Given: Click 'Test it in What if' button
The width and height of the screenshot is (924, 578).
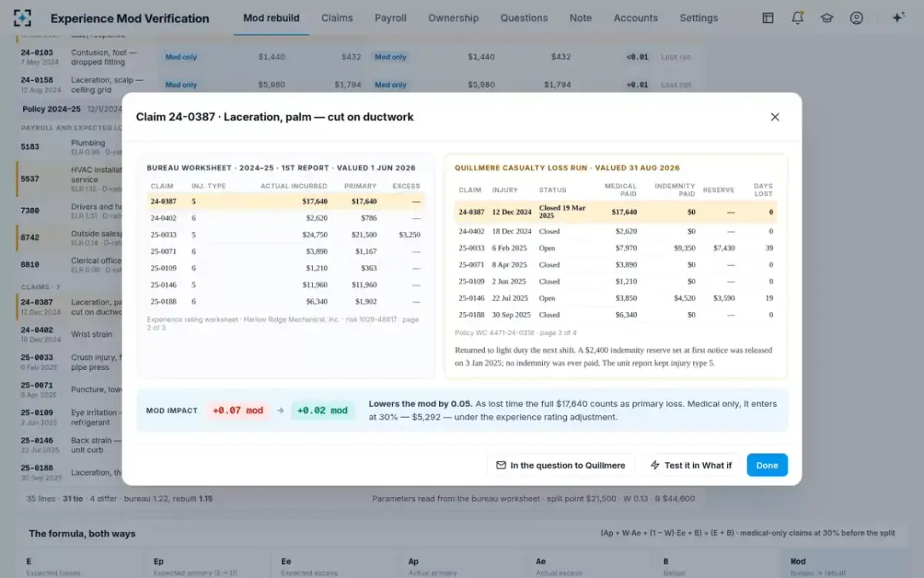Looking at the screenshot, I should 691,465.
